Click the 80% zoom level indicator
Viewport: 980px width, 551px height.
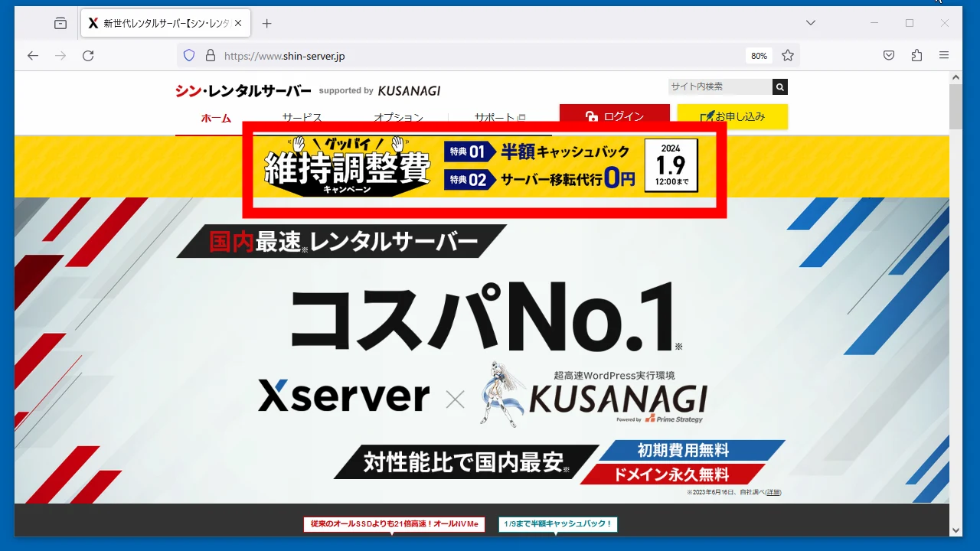point(758,55)
